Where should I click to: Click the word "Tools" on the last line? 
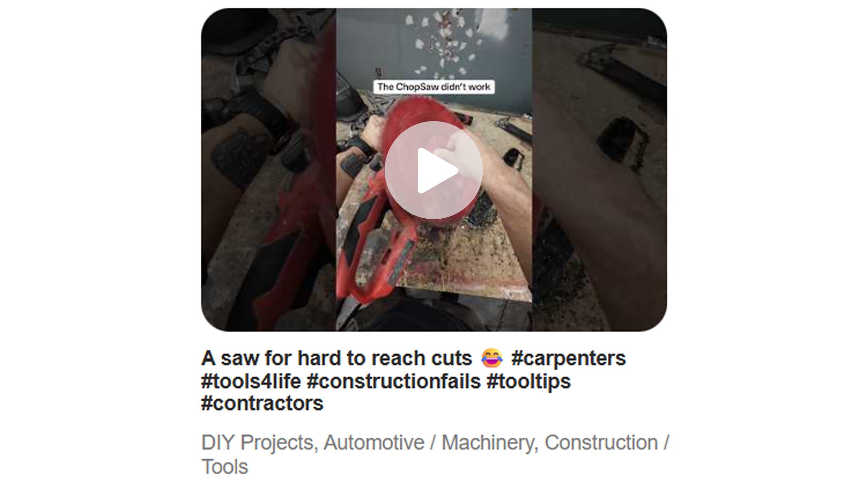[x=225, y=467]
